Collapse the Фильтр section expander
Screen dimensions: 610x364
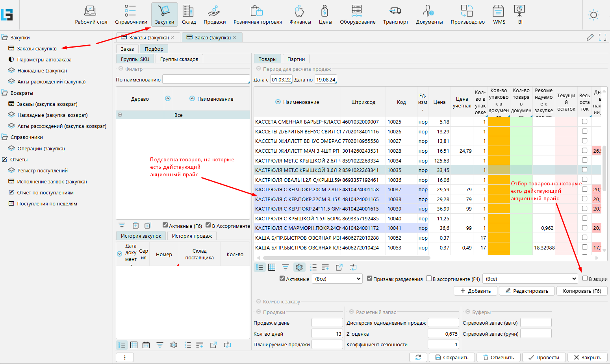click(x=121, y=69)
